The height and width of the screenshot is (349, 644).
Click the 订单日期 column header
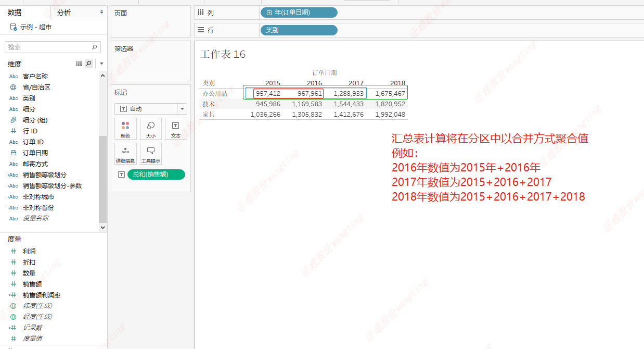pyautogui.click(x=325, y=73)
